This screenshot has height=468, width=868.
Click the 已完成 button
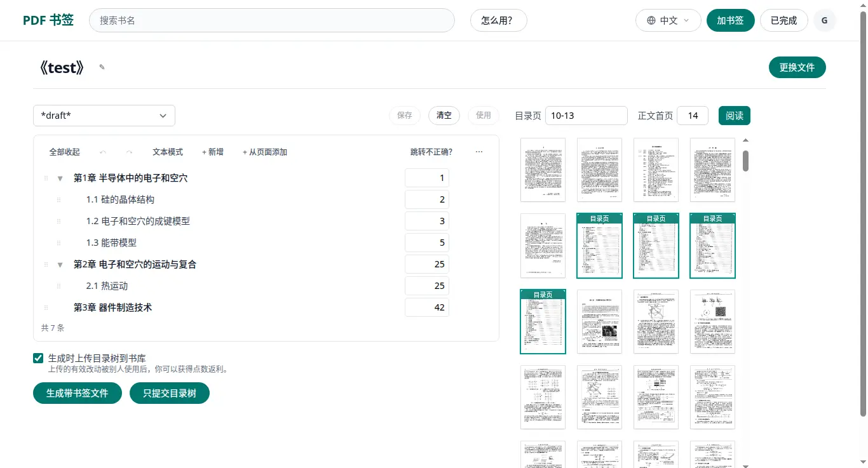point(784,20)
